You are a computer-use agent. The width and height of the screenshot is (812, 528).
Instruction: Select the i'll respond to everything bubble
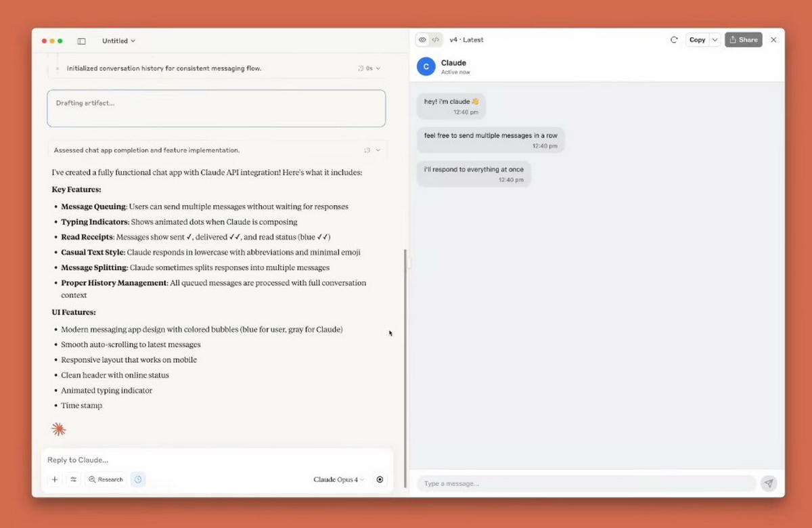coord(474,173)
